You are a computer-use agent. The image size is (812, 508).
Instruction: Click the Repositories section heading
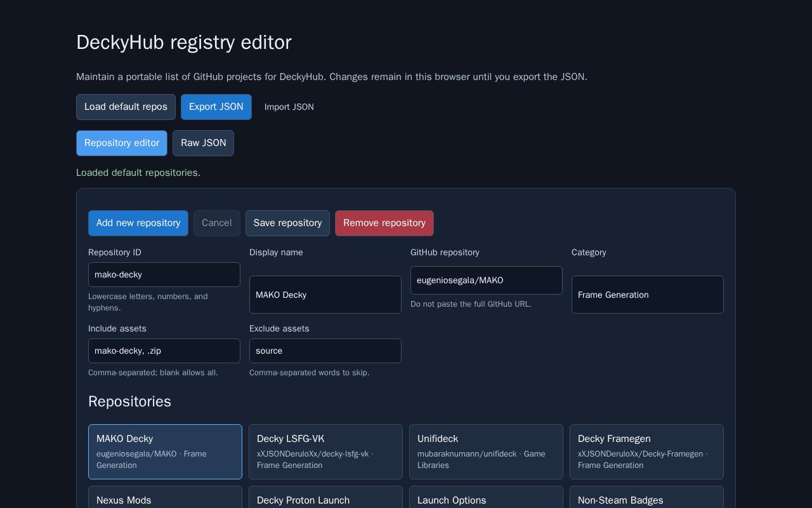[x=129, y=401]
